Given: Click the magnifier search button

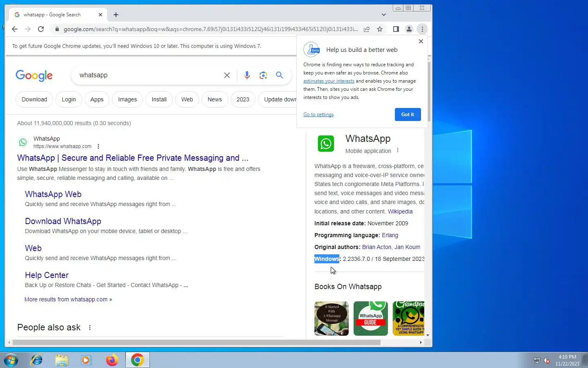Looking at the screenshot, I should [x=279, y=75].
